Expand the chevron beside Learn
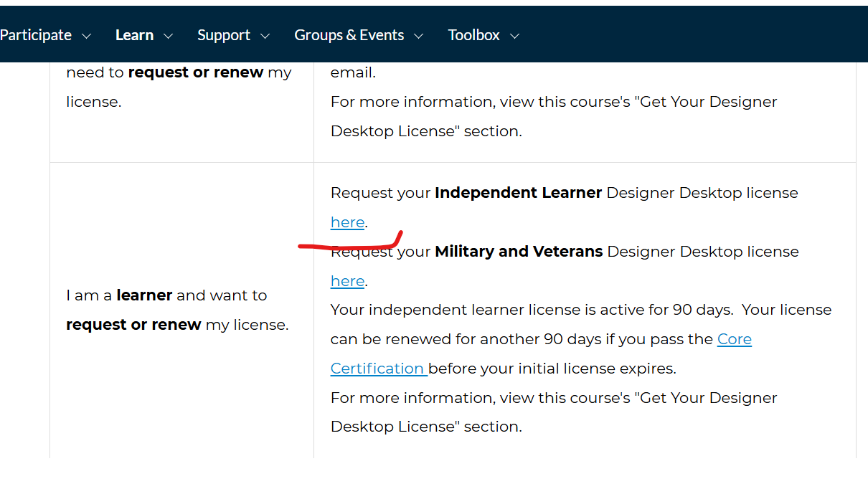868x489 pixels. (169, 36)
